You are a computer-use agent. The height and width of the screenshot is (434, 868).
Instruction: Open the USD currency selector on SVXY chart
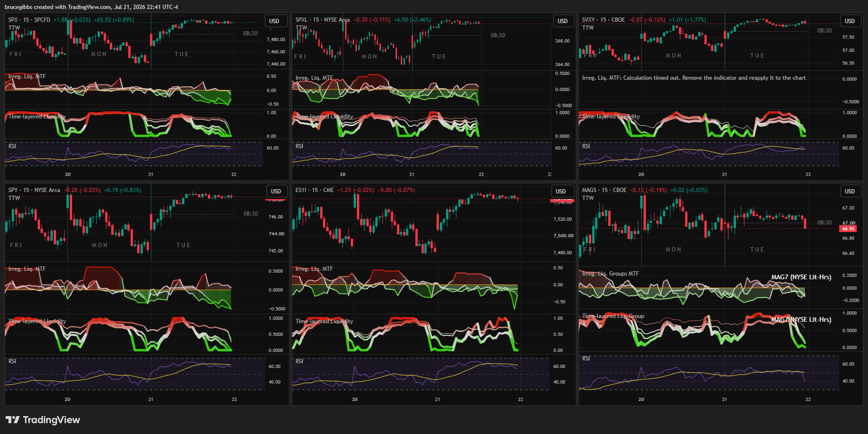850,21
